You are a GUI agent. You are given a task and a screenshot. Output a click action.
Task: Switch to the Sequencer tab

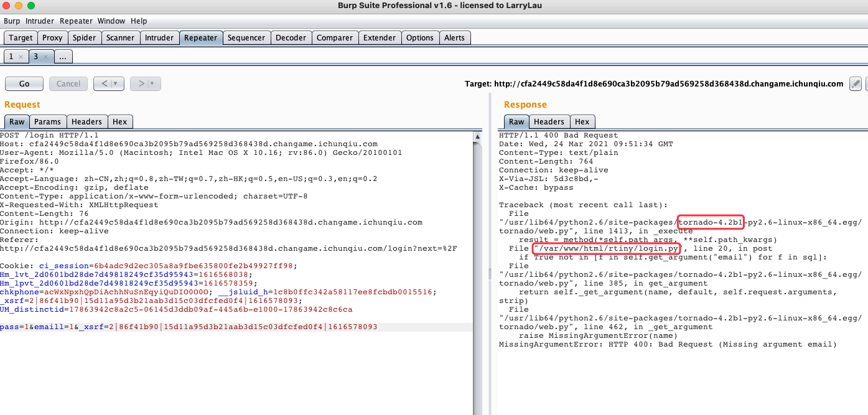coord(246,37)
